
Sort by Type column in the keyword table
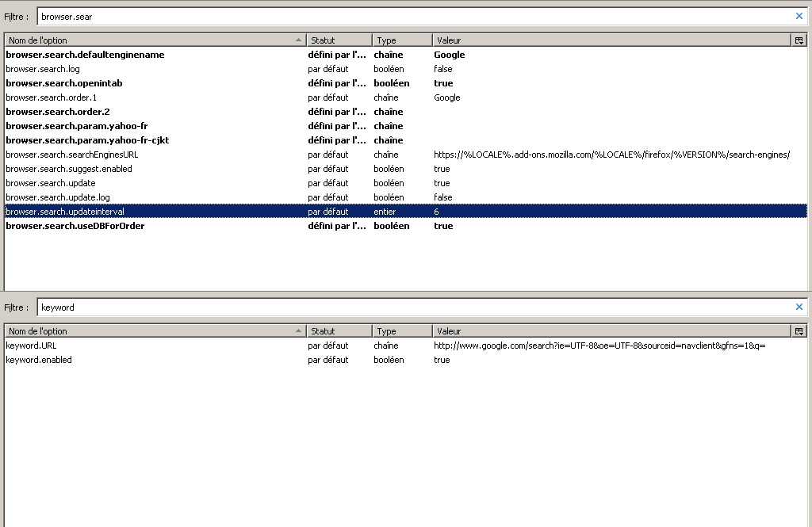(402, 331)
